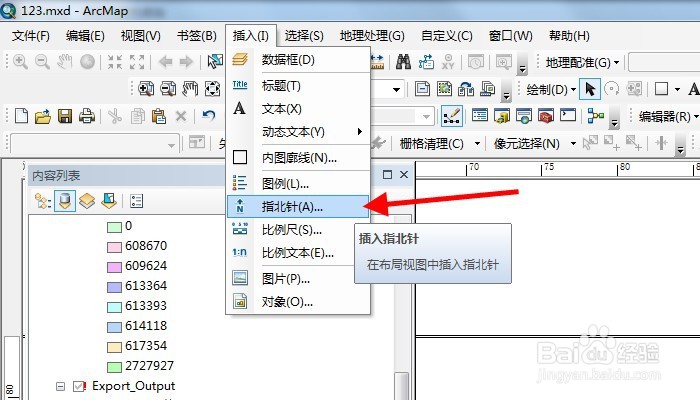
Task: Click the full extent globe icon
Action: (88, 62)
